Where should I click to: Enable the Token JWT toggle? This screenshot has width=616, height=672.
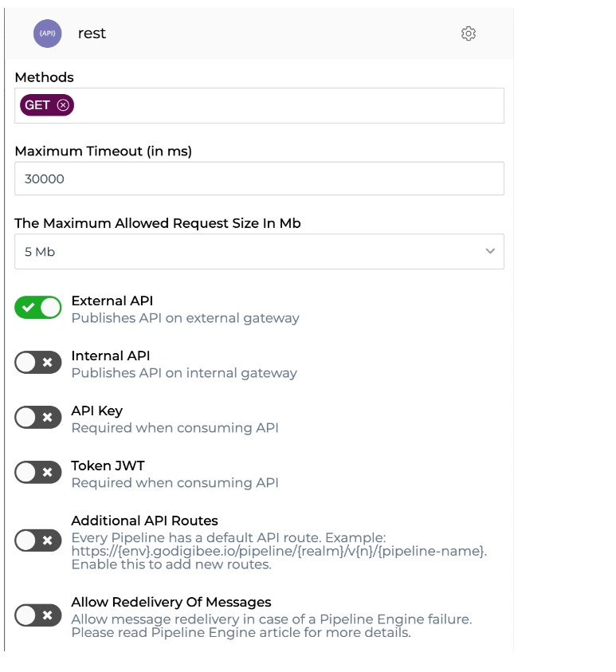pos(38,472)
